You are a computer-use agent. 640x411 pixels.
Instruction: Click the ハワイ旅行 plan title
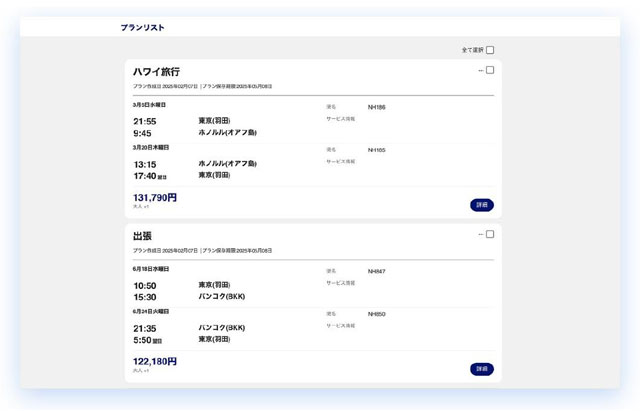point(157,72)
